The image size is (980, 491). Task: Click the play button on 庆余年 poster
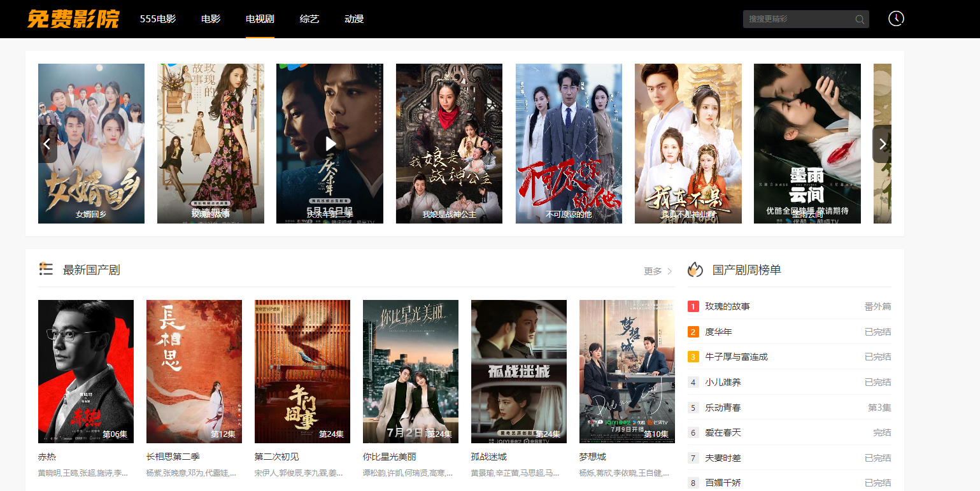pos(330,144)
